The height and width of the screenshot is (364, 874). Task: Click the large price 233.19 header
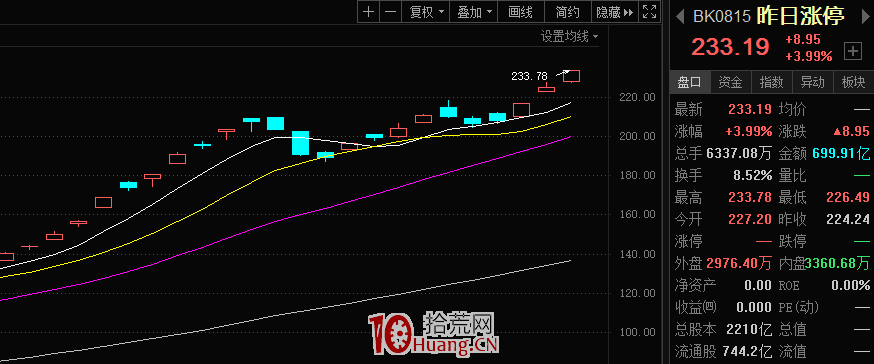[730, 47]
